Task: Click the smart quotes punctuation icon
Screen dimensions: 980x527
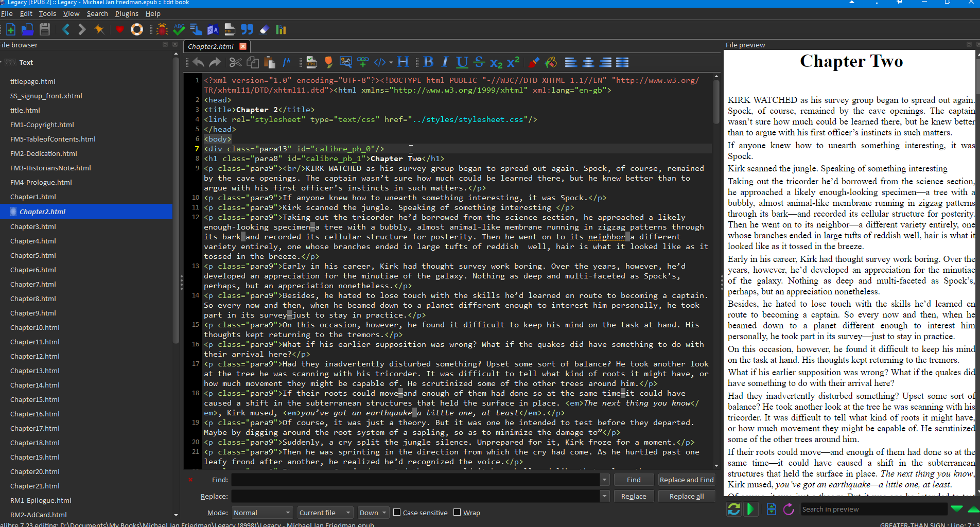Action: click(247, 29)
